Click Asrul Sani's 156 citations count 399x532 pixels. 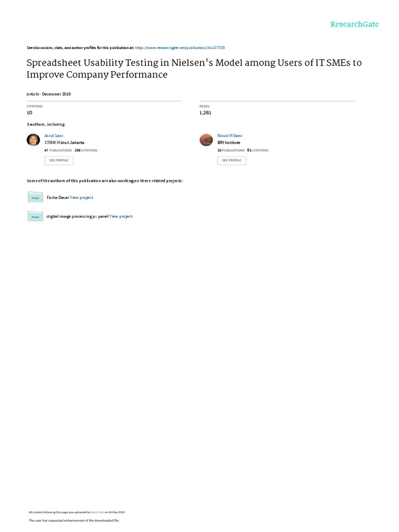coord(86,150)
